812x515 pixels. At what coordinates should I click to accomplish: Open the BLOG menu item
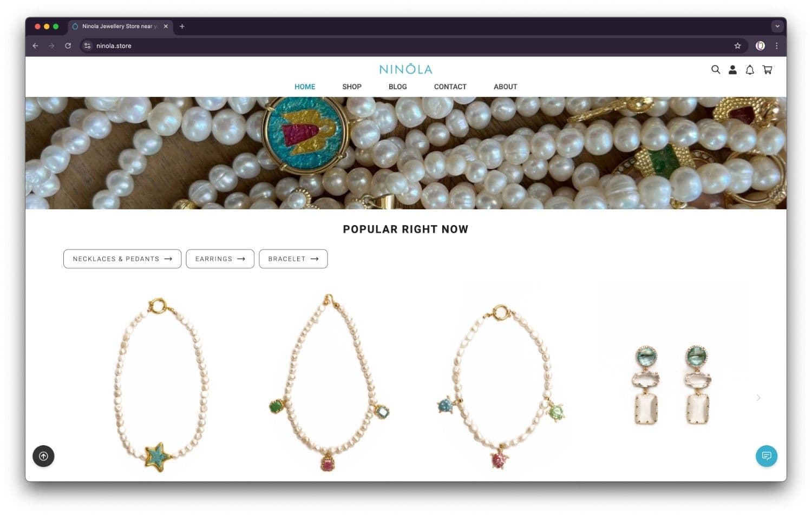pos(398,87)
